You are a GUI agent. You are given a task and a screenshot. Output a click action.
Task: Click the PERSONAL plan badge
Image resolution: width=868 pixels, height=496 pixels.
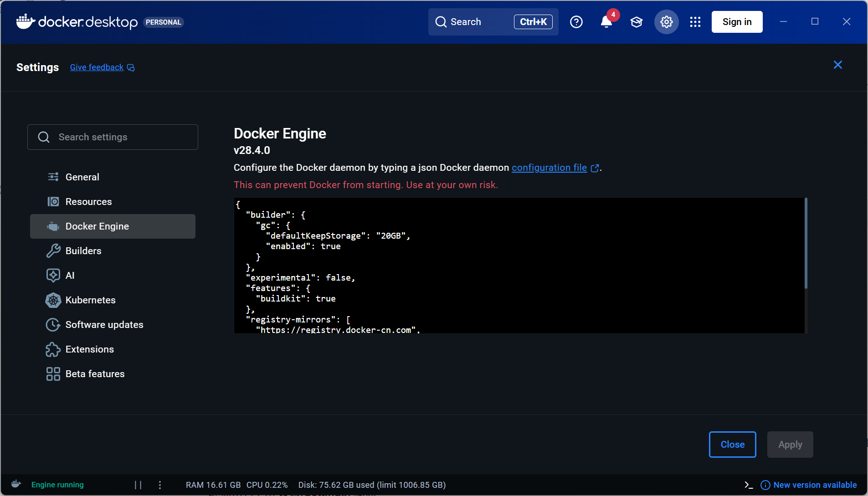click(x=164, y=22)
